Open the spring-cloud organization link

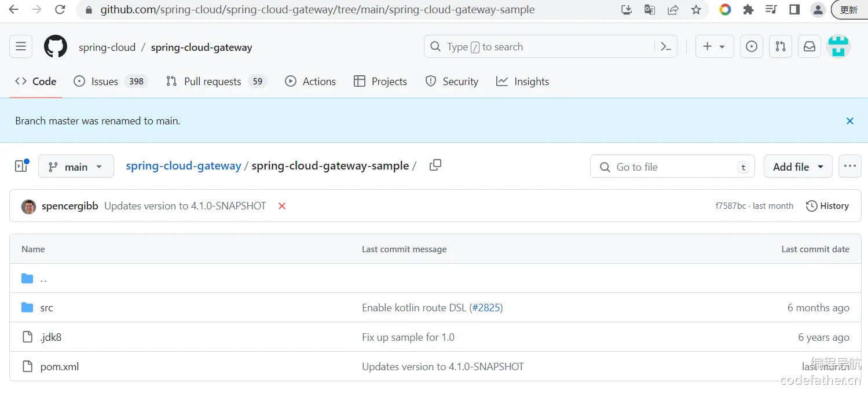[x=107, y=47]
